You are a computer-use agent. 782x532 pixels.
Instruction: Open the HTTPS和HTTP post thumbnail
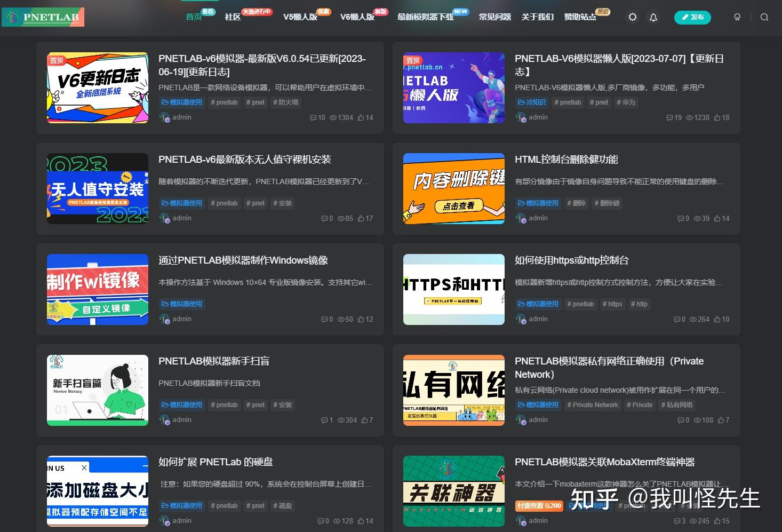(454, 289)
